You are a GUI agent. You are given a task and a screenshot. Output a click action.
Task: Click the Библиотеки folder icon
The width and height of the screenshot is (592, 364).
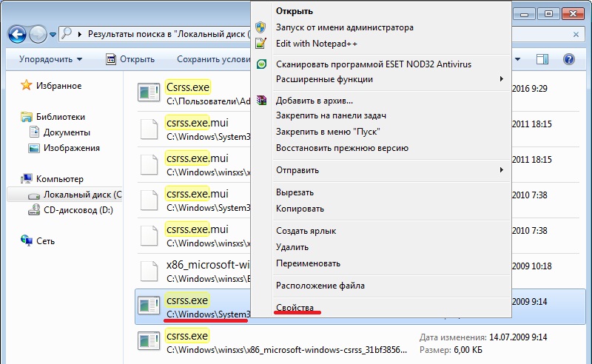click(26, 117)
